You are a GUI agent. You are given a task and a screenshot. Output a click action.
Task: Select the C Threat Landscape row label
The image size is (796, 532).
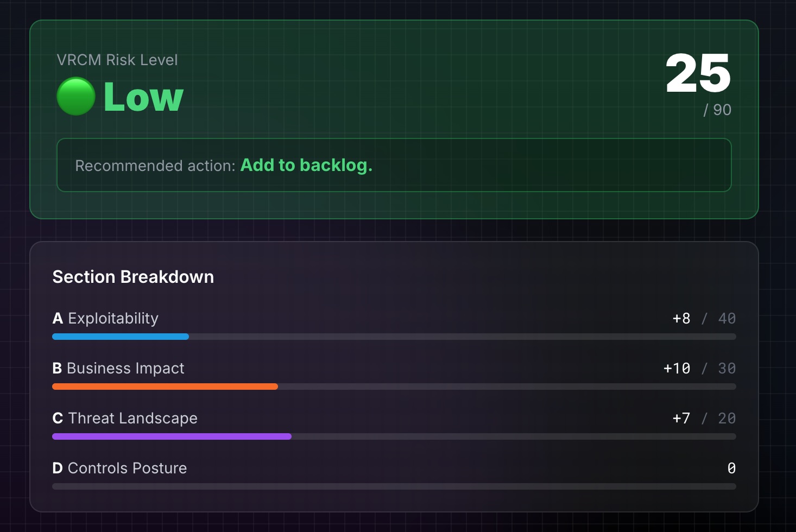click(x=125, y=418)
